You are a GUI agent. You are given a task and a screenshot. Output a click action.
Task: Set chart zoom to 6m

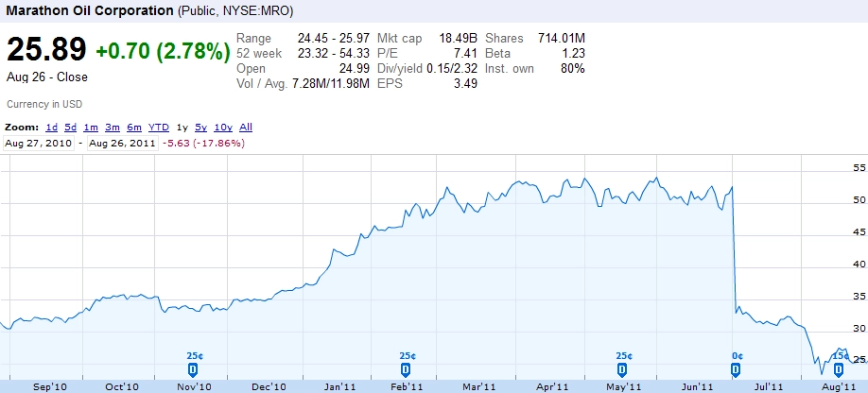[134, 128]
